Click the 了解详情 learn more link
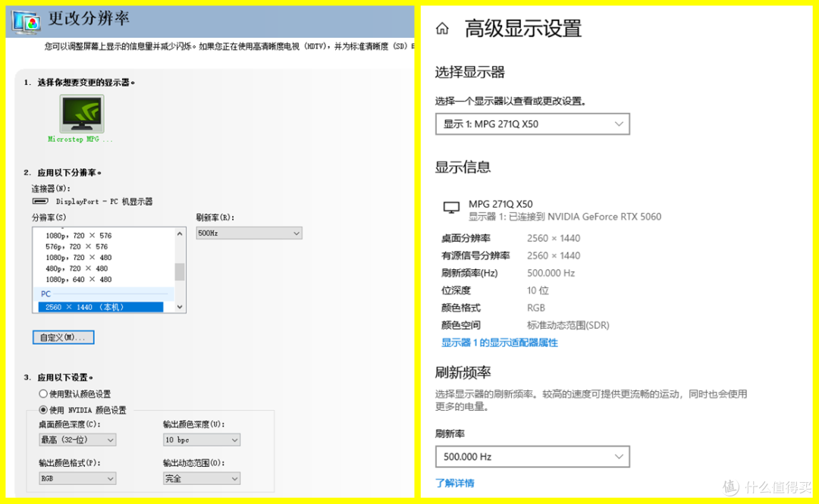This screenshot has height=504, width=819. pos(455,483)
